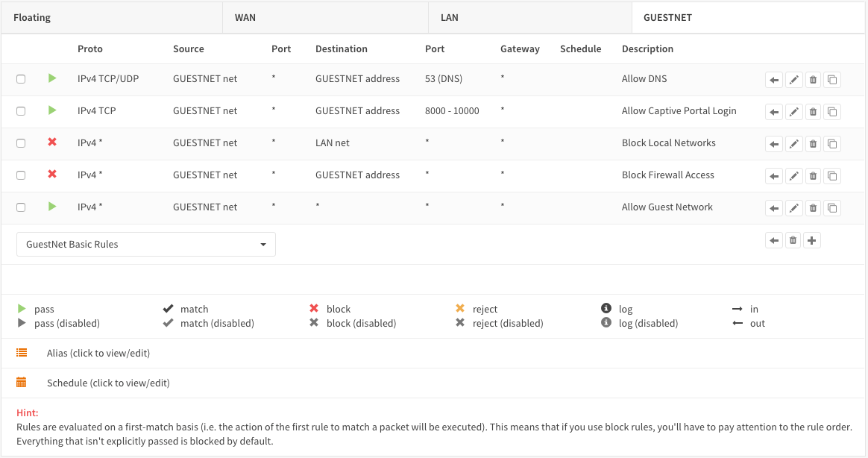Delete selected rules using bottom trash icon

793,240
